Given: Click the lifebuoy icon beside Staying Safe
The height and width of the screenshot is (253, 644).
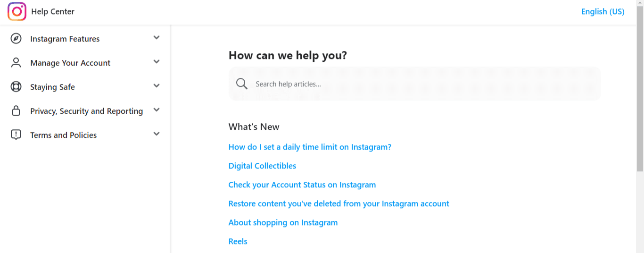Looking at the screenshot, I should [x=16, y=87].
